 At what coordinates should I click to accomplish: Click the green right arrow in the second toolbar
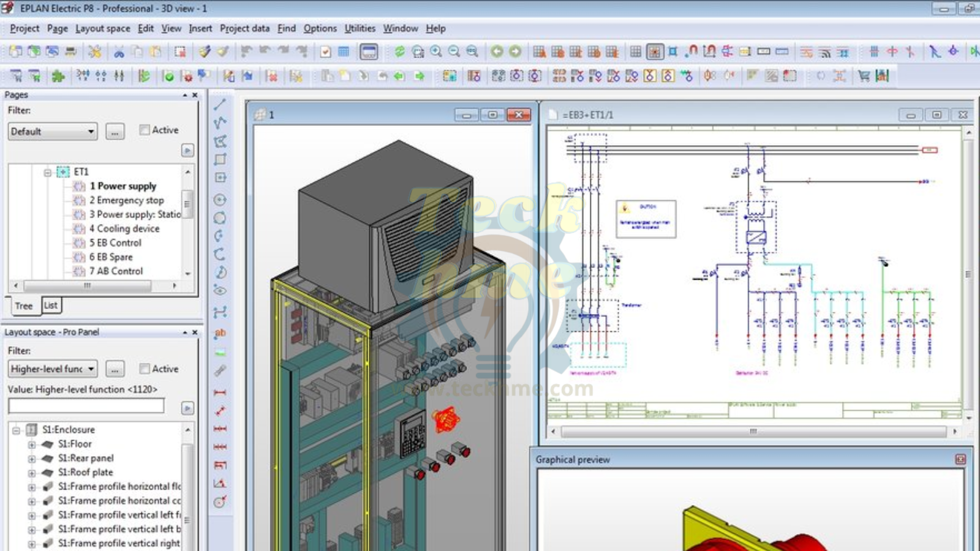[x=420, y=76]
